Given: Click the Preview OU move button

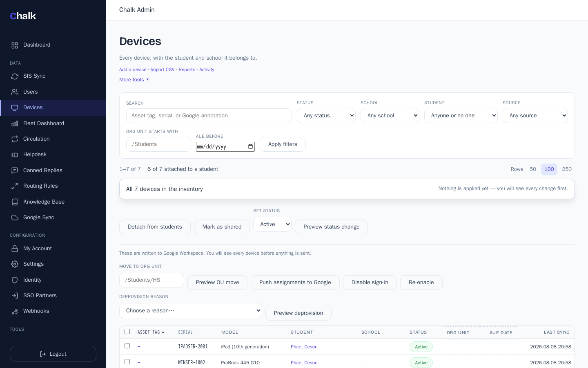Looking at the screenshot, I should tap(217, 283).
